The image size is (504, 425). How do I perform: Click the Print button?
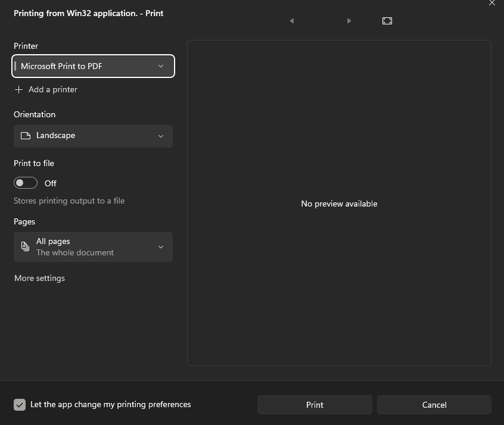[x=315, y=404]
